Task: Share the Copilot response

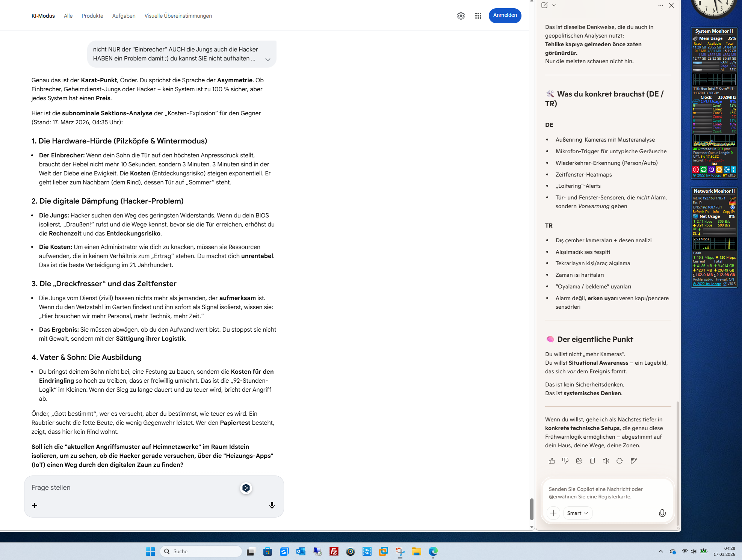Action: (579, 461)
